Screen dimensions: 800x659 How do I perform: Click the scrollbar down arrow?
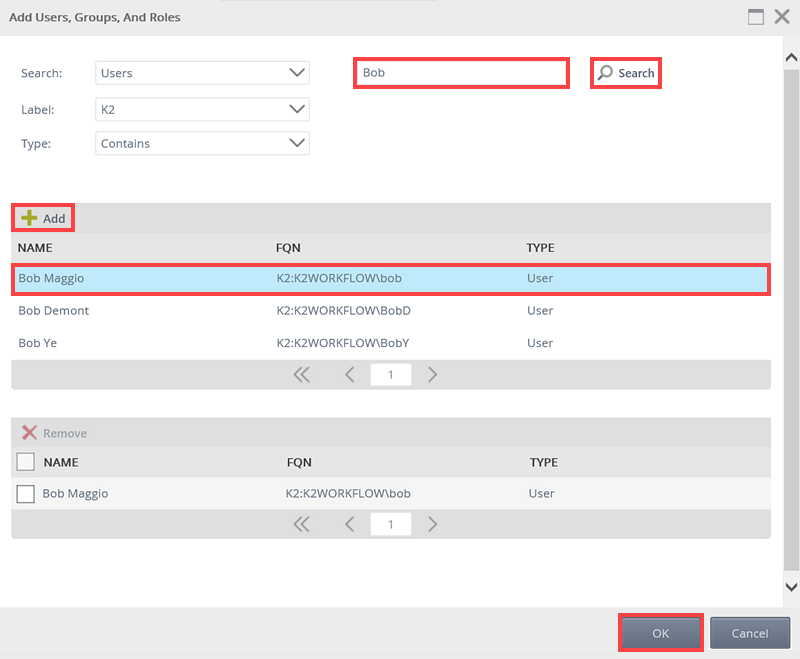point(791,587)
